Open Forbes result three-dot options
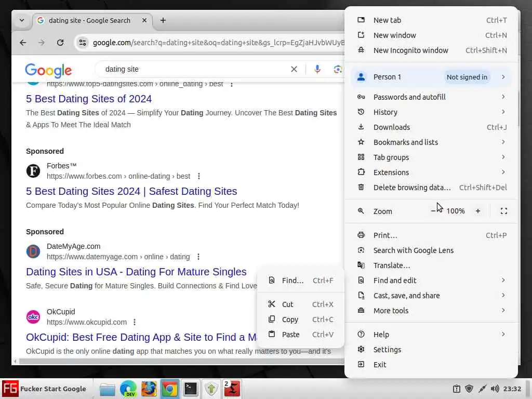Image resolution: width=532 pixels, height=399 pixels. tap(199, 176)
